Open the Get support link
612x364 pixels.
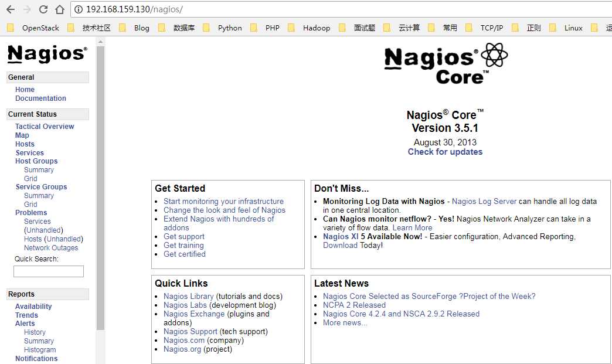pyautogui.click(x=184, y=236)
